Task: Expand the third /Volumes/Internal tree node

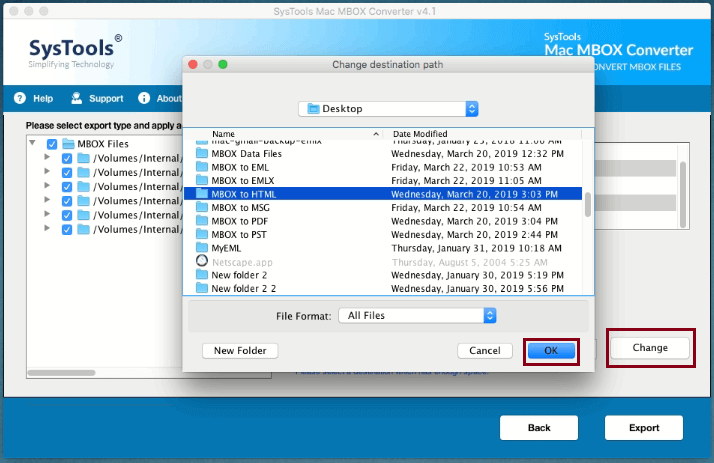Action: coord(47,185)
